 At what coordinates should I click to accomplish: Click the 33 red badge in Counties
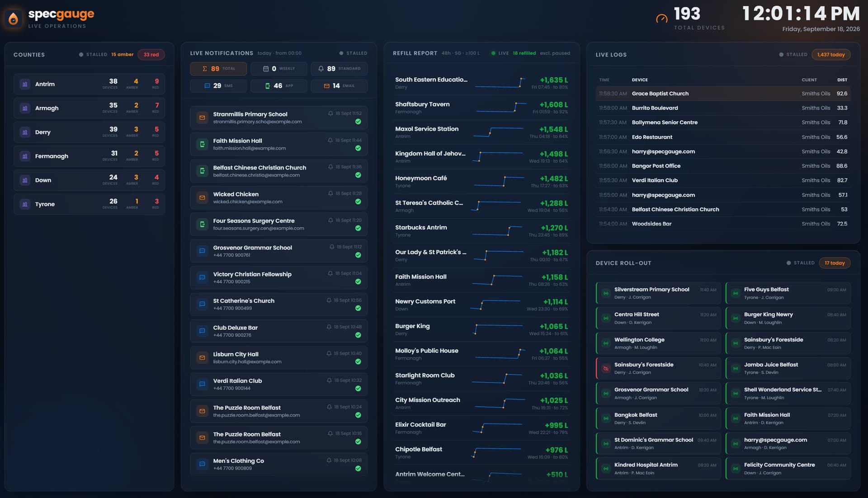151,55
